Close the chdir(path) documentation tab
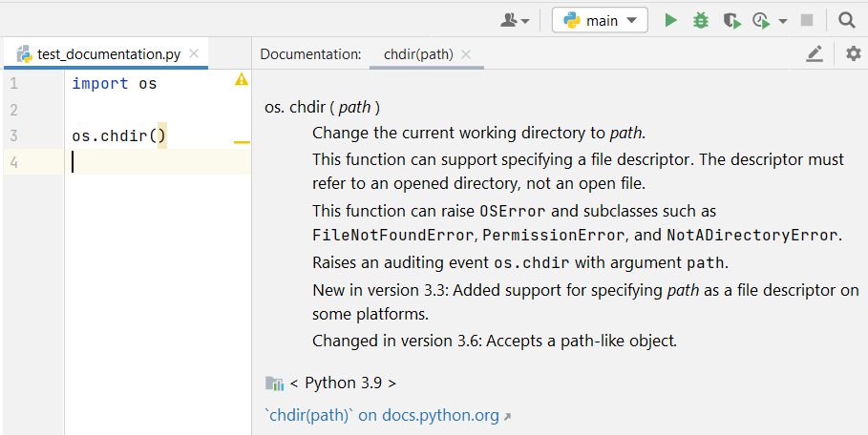 click(x=466, y=54)
